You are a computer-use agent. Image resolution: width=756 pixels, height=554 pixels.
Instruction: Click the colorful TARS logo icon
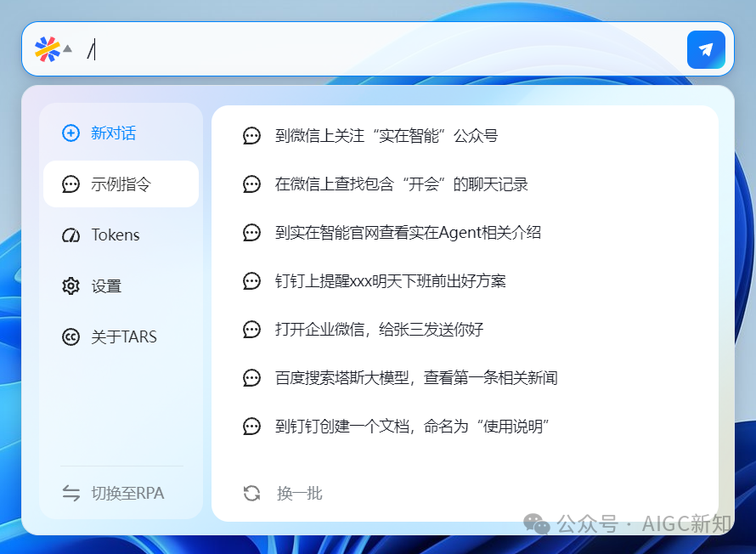[48, 49]
